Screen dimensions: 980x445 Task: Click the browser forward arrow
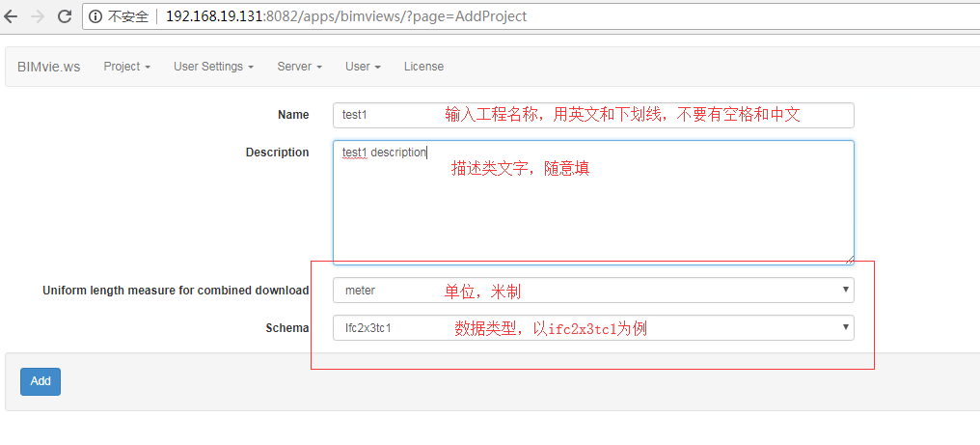tap(38, 16)
